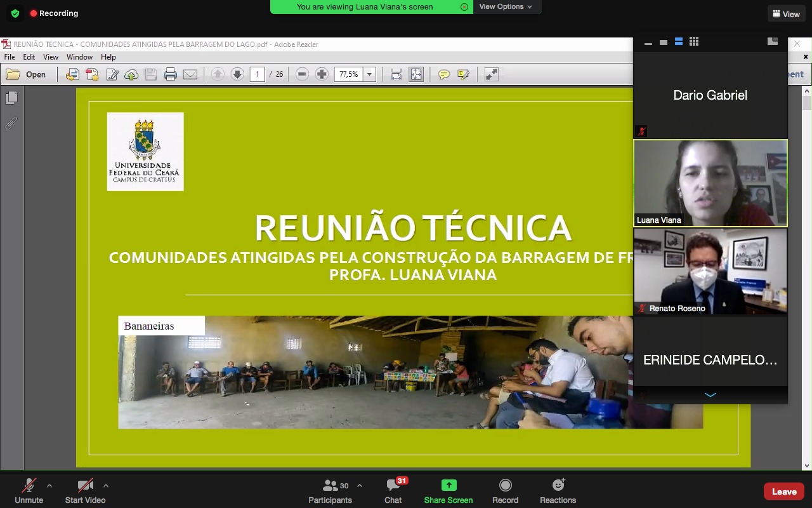812x508 pixels.
Task: Open the Reactions menu
Action: click(558, 491)
